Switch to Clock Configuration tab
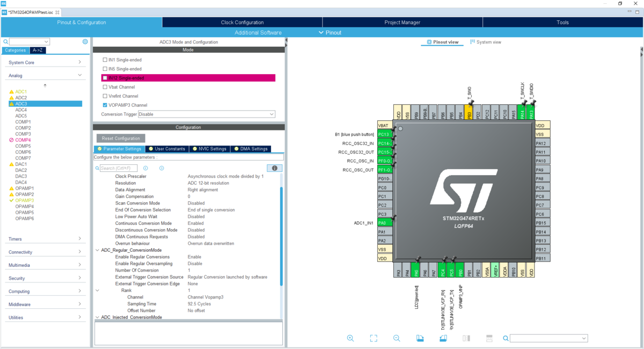 [242, 23]
